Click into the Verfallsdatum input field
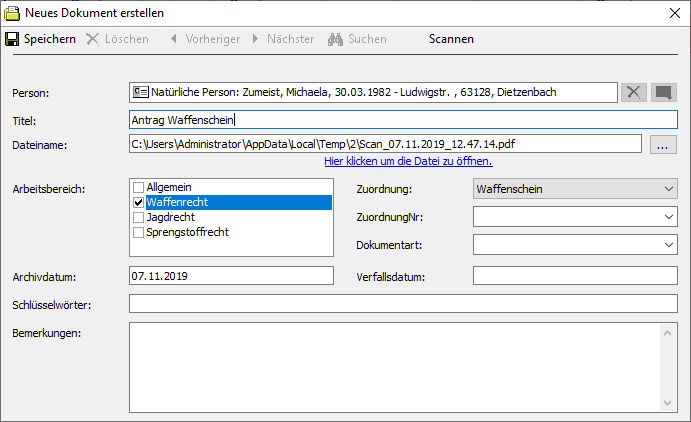Screen dimensions: 691x422 pos(574,276)
